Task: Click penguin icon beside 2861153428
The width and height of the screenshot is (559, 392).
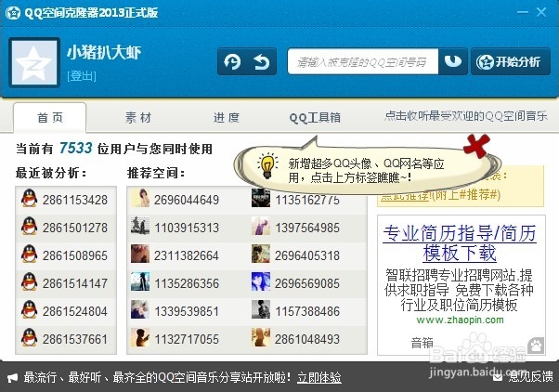Action: (x=29, y=198)
